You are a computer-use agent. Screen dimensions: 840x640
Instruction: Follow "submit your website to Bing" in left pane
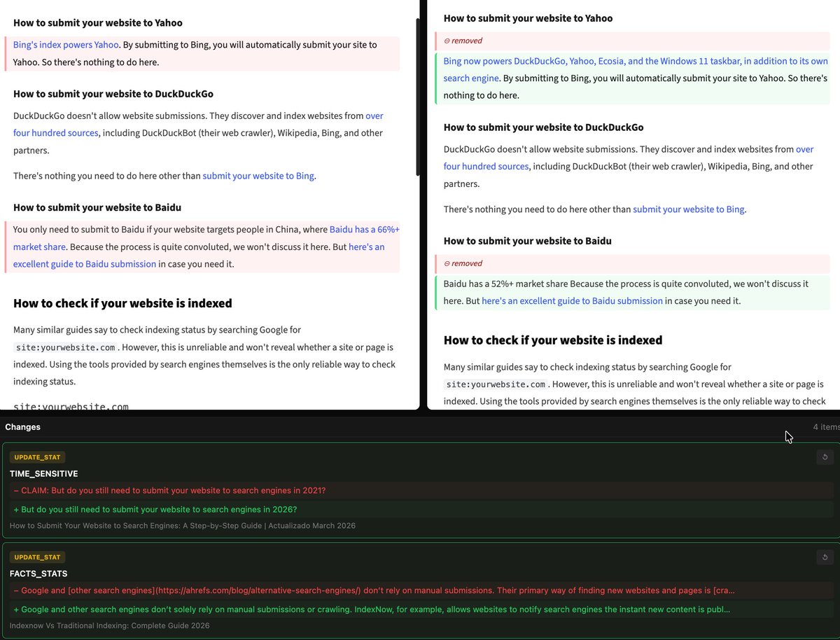click(x=258, y=176)
